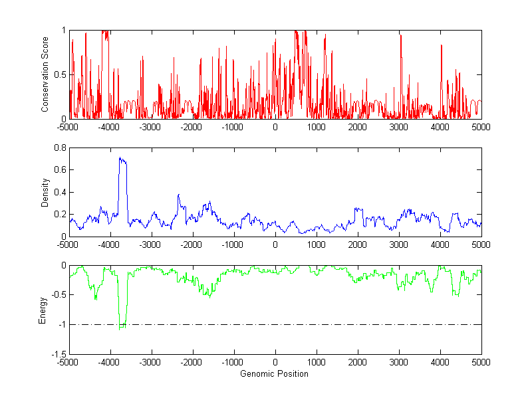This screenshot has width=532, height=398.
Task: Click the 5000 tick label under Energy plot
Action: point(480,362)
